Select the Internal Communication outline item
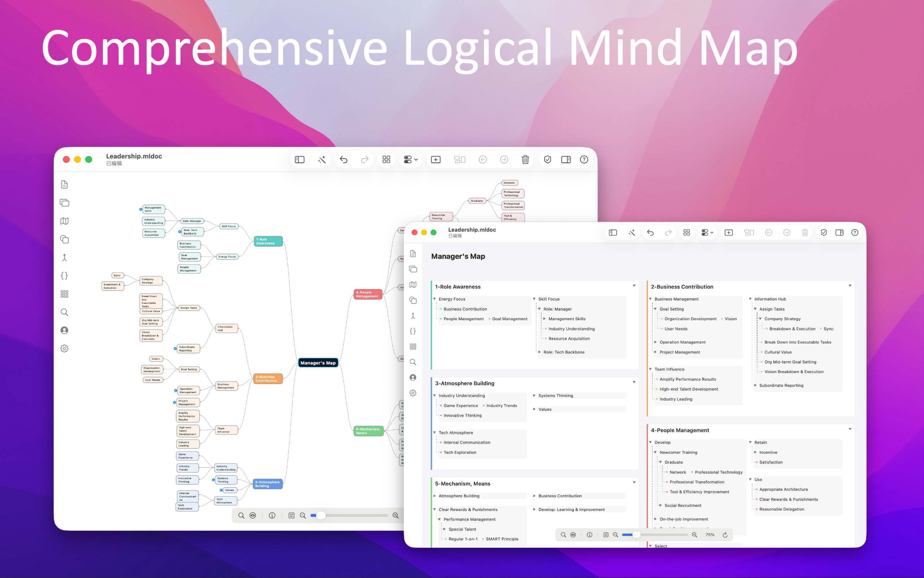Viewport: 924px width, 578px height. [x=467, y=442]
